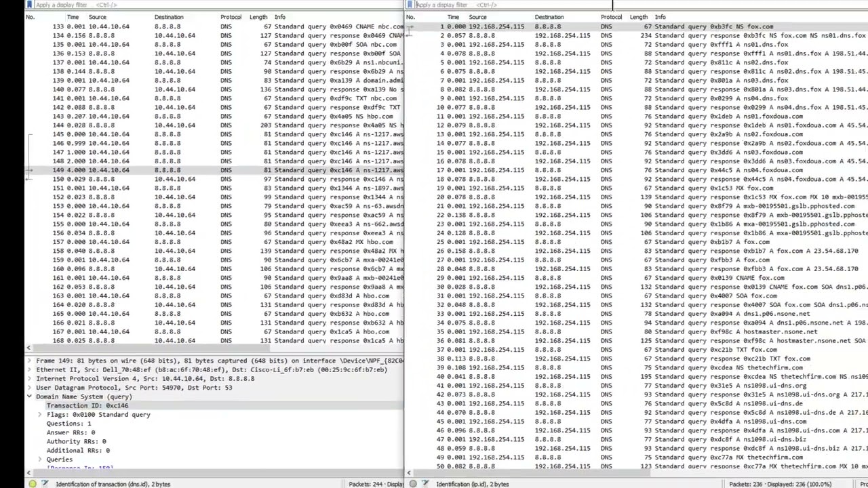Sort right window by Source column
868x488 pixels.
[x=477, y=17]
